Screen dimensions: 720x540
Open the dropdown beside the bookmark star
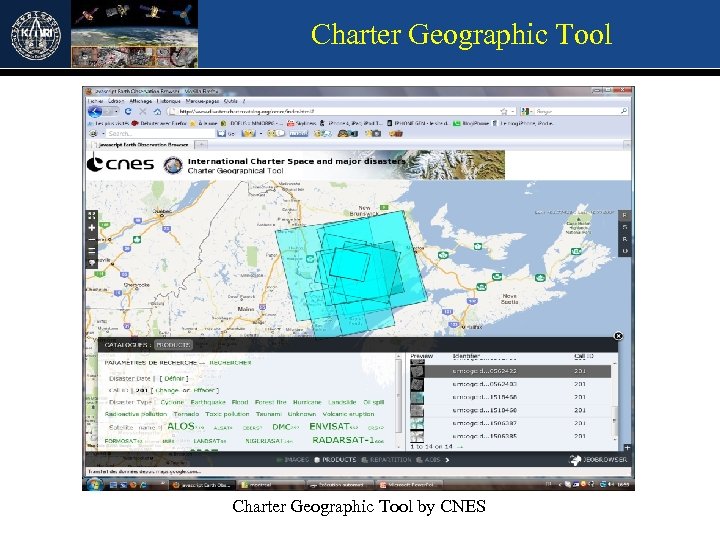(512, 112)
